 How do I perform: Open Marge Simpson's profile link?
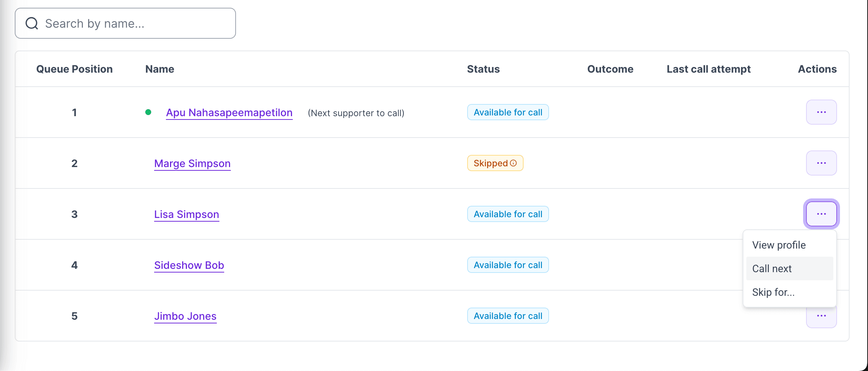[x=192, y=163]
